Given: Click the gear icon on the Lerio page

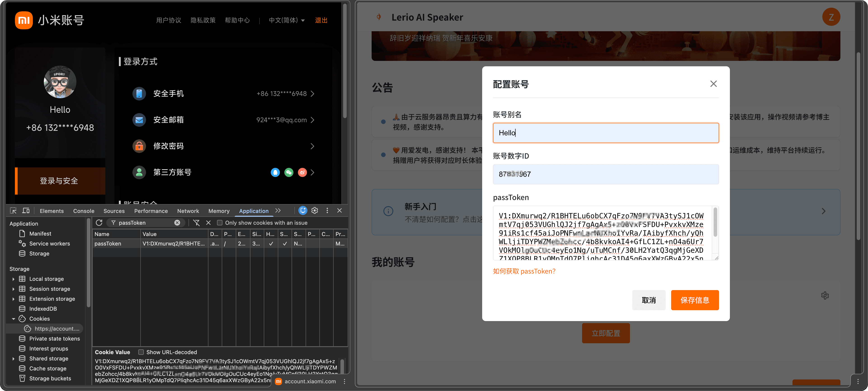Looking at the screenshot, I should coord(825,295).
